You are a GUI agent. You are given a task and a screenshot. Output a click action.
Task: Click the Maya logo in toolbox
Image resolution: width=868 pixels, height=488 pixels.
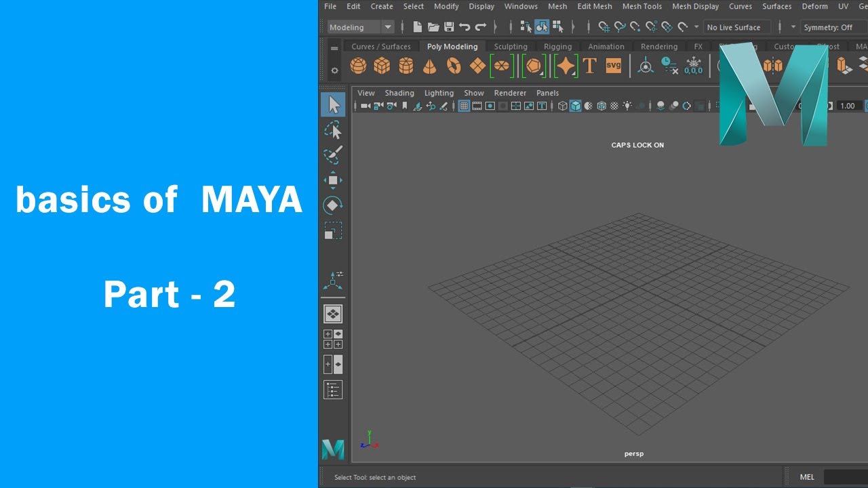[333, 449]
